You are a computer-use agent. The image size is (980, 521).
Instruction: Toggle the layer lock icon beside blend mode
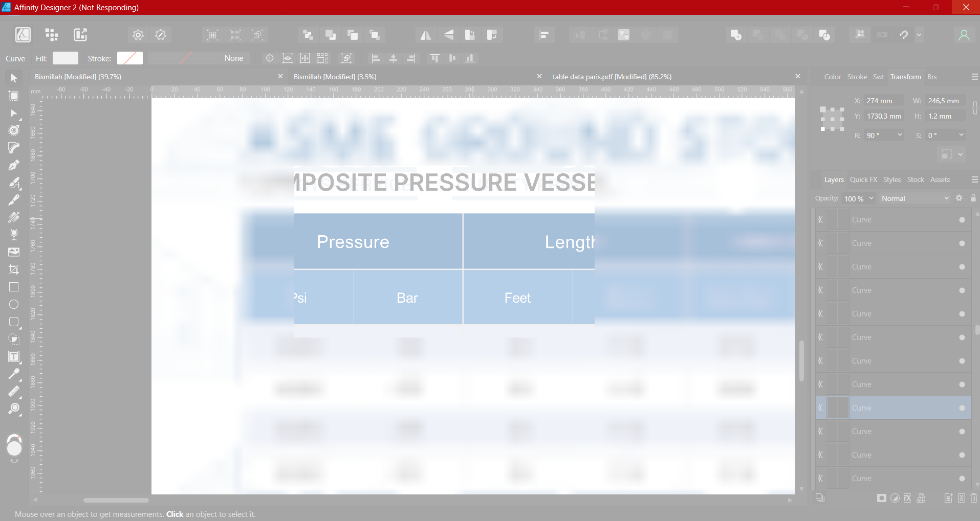[x=973, y=198]
